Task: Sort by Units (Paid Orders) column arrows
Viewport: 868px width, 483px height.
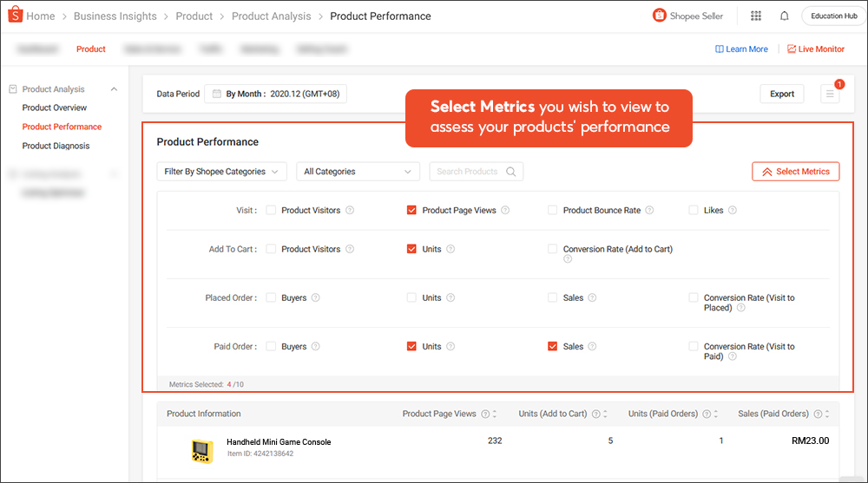Action: point(716,414)
